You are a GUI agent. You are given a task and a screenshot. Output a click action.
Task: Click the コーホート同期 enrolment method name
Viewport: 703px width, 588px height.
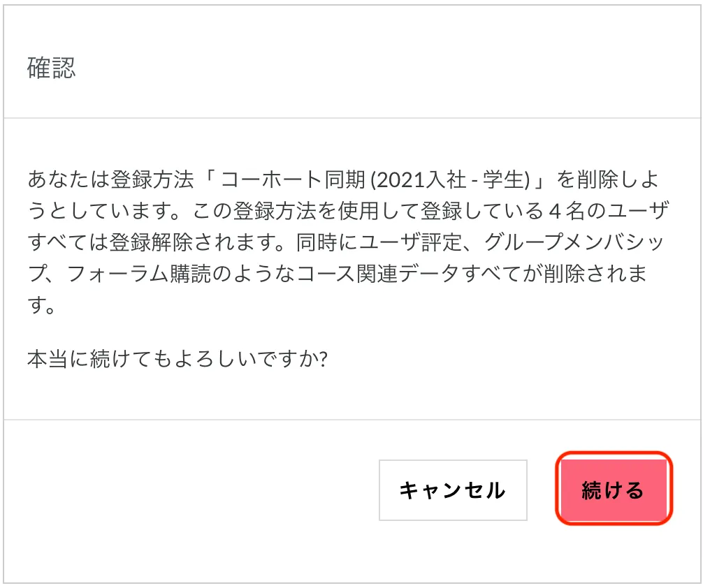[x=293, y=179]
